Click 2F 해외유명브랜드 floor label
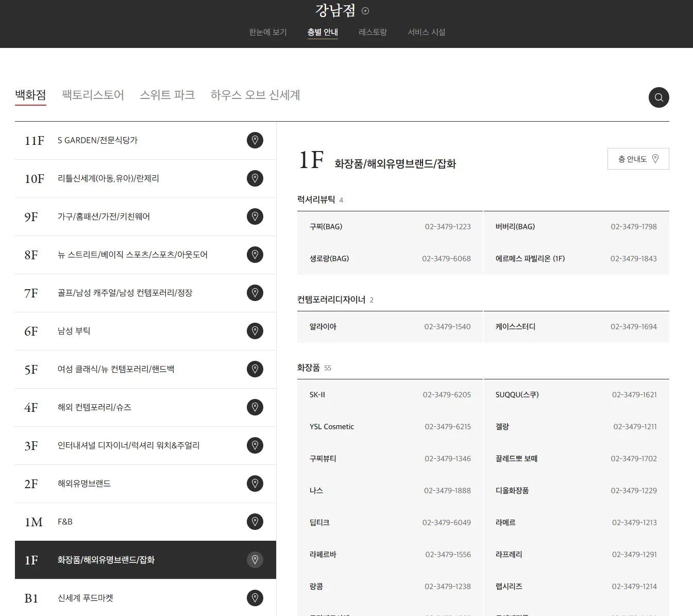This screenshot has width=693, height=616. click(84, 484)
